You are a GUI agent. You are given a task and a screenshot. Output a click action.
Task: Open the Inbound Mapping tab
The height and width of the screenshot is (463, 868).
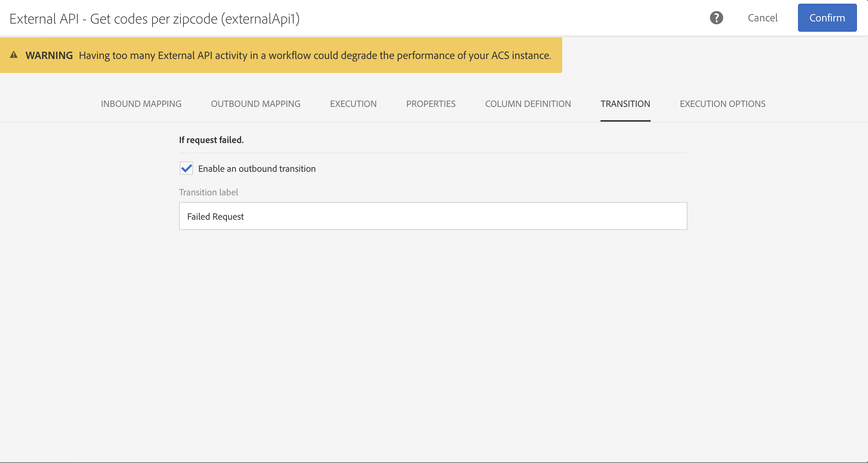click(x=141, y=104)
